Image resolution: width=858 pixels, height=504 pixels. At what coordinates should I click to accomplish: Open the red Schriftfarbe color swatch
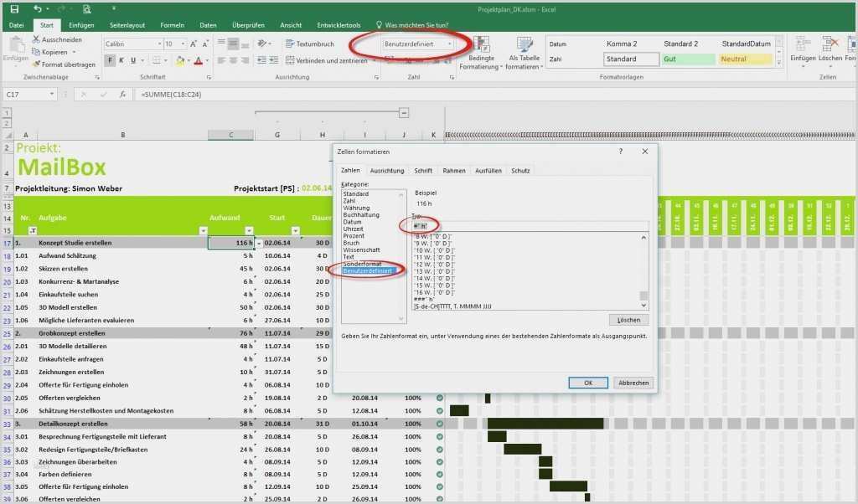[199, 59]
